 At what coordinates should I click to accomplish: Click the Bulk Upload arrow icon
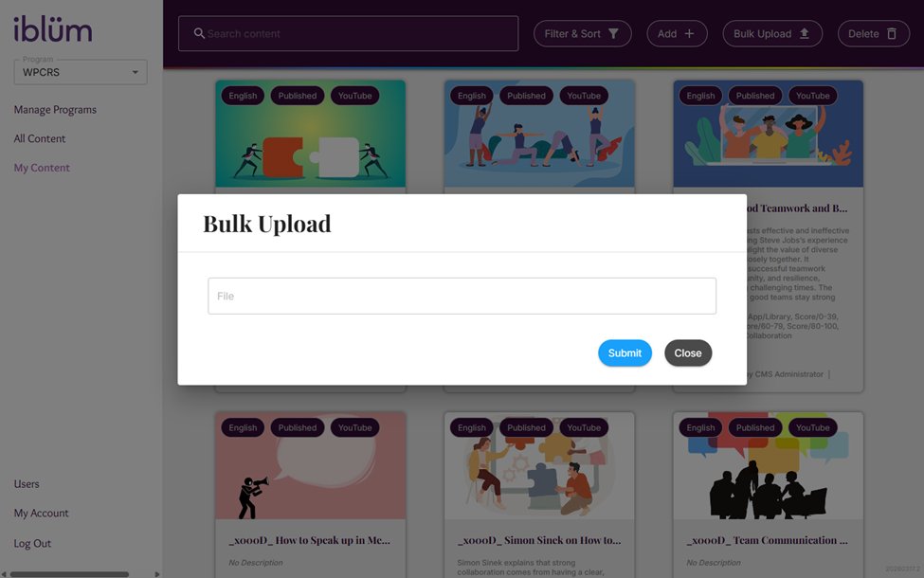tap(805, 33)
